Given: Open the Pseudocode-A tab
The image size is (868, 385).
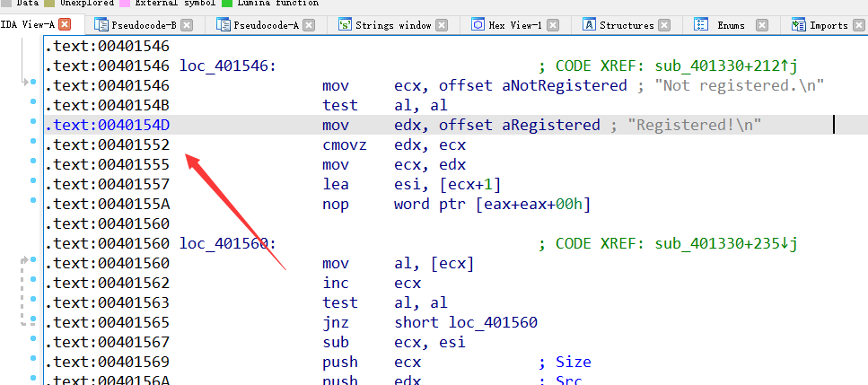Looking at the screenshot, I should click(x=266, y=25).
